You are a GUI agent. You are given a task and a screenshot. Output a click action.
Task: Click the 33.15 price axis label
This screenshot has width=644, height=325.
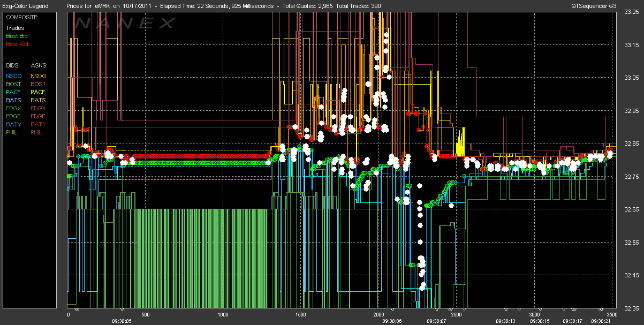[631, 44]
